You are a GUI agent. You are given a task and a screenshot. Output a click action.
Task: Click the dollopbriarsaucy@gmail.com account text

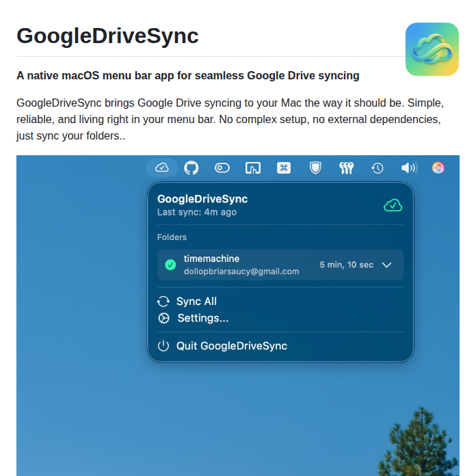coord(241,272)
